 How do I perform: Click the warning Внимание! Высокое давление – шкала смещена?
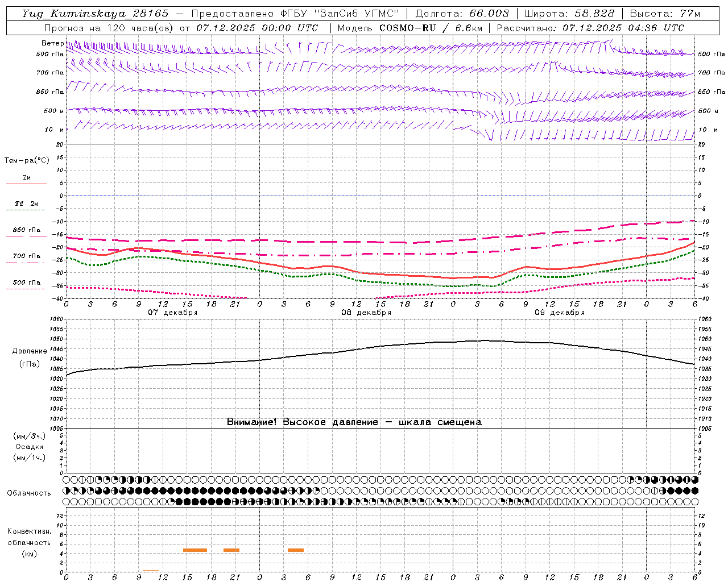354,422
